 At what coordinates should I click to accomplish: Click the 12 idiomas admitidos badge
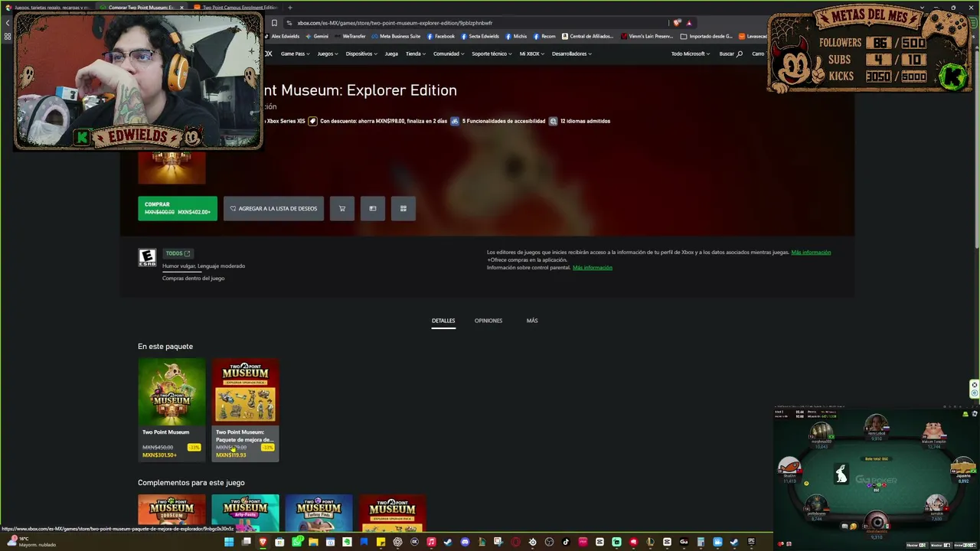(x=580, y=121)
